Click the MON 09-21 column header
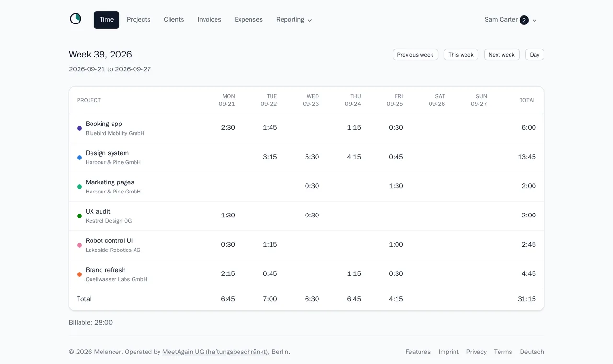The image size is (613, 364). [x=227, y=100]
